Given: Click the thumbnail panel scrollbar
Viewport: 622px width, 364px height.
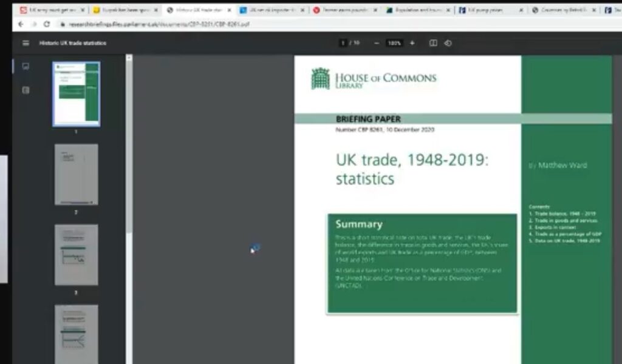Looking at the screenshot, I should coord(129,146).
